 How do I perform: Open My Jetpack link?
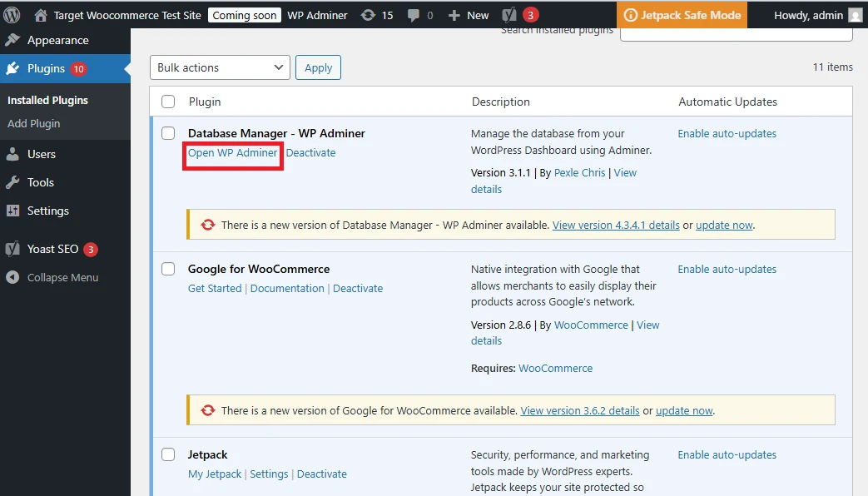(215, 474)
